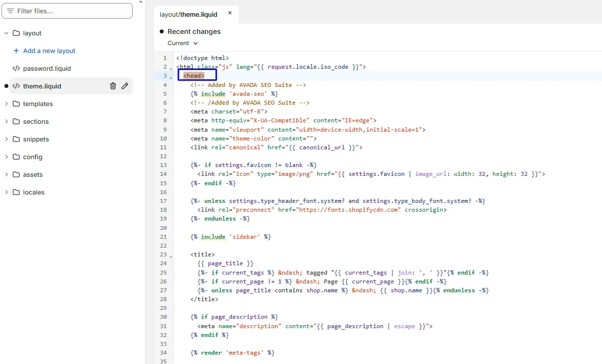Screen dimensions: 602x364
Task: Click the snippets folder icon
Action: pos(16,139)
